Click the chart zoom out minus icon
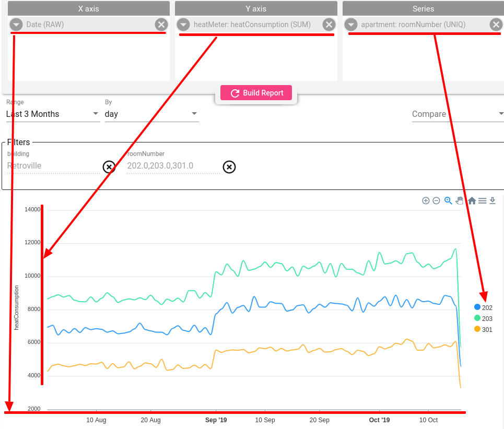This screenshot has width=504, height=429. pyautogui.click(x=436, y=201)
